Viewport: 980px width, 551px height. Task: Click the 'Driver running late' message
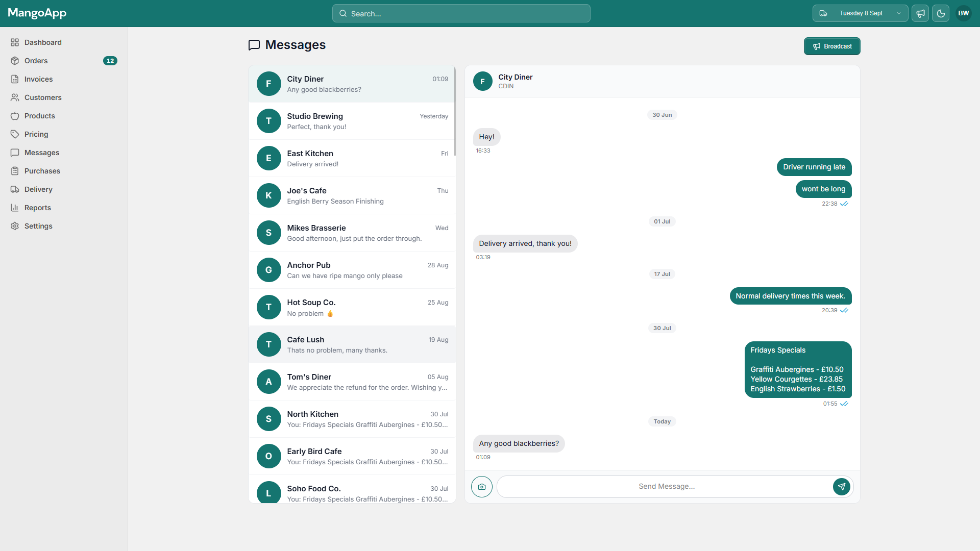(x=814, y=167)
